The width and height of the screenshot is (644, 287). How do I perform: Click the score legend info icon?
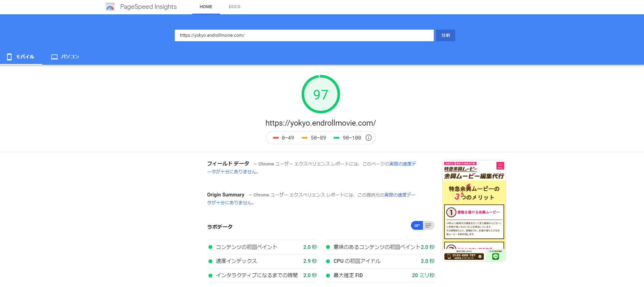(x=368, y=138)
